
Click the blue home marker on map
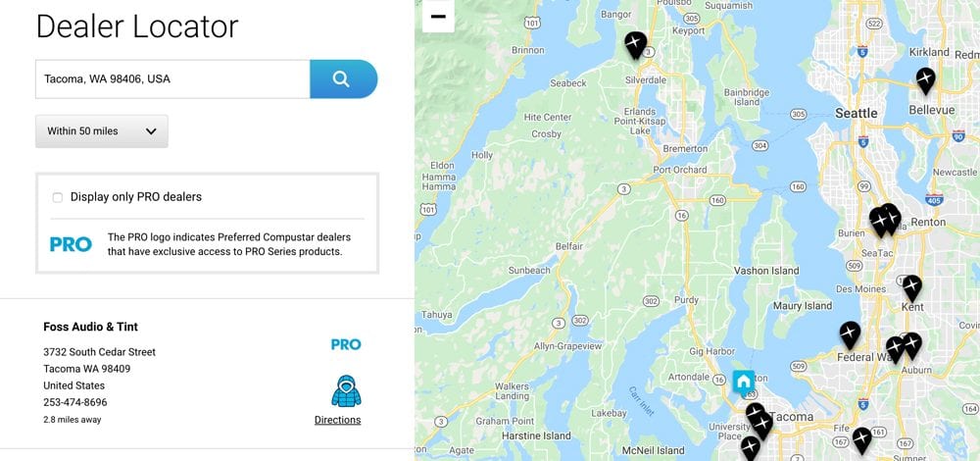pos(743,382)
